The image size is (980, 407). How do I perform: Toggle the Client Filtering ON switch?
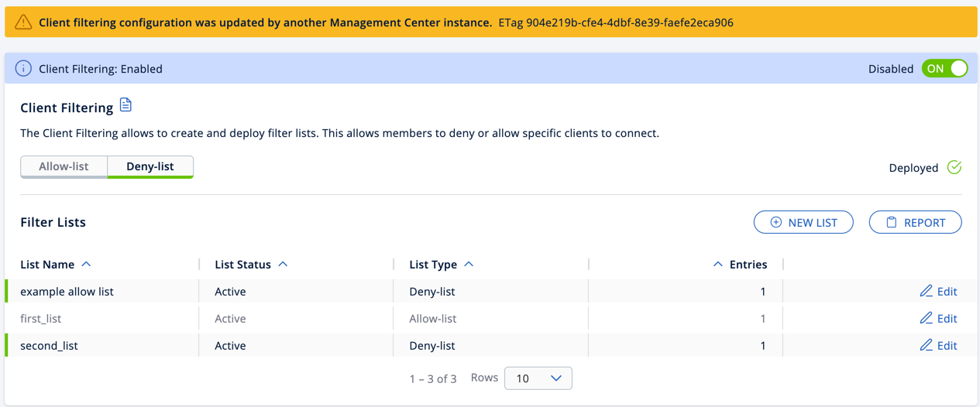944,69
